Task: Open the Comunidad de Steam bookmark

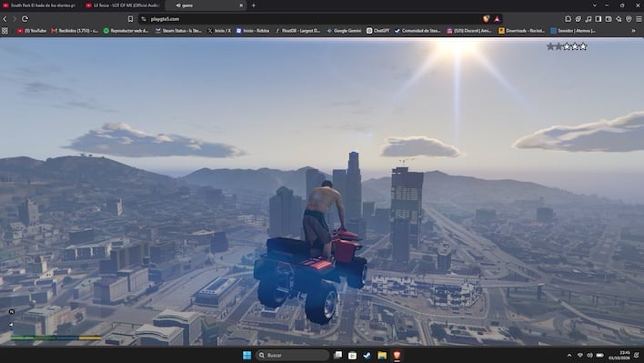Action: coord(418,31)
